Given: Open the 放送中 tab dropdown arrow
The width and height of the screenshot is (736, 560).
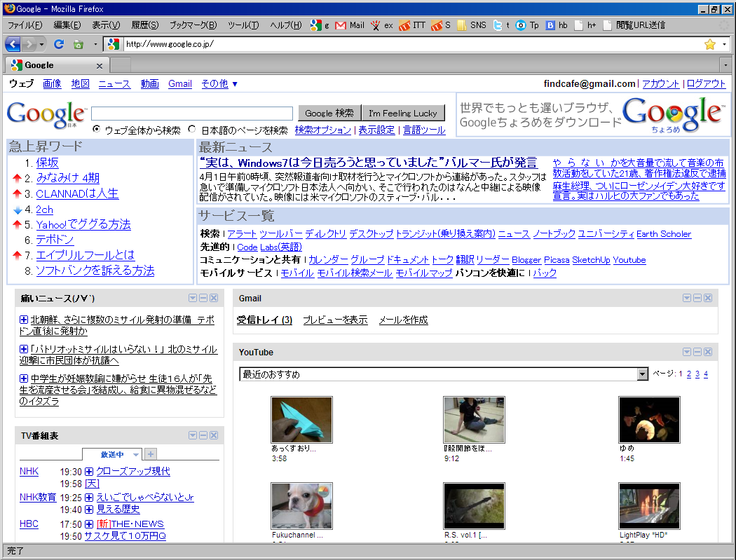Looking at the screenshot, I should point(136,454).
